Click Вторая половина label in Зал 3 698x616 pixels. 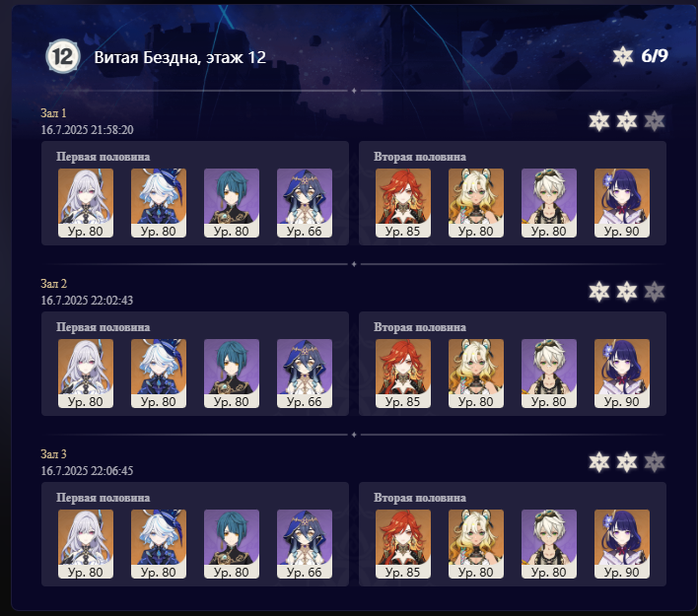[x=420, y=498]
